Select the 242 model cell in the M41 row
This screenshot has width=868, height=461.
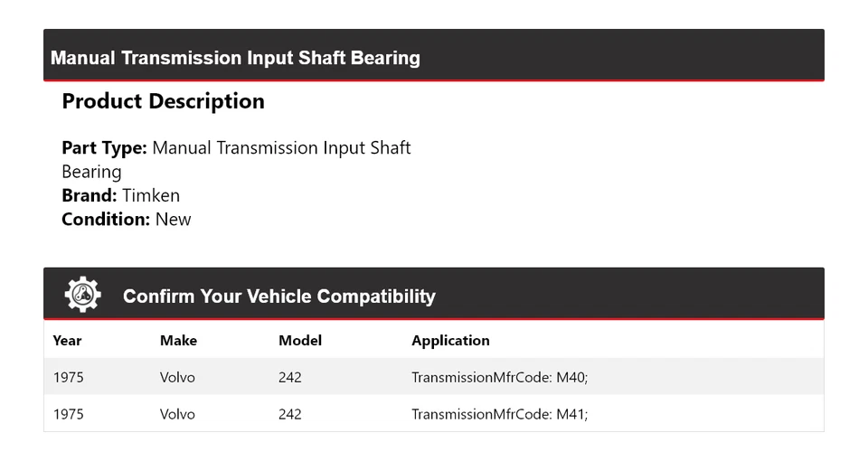289,414
